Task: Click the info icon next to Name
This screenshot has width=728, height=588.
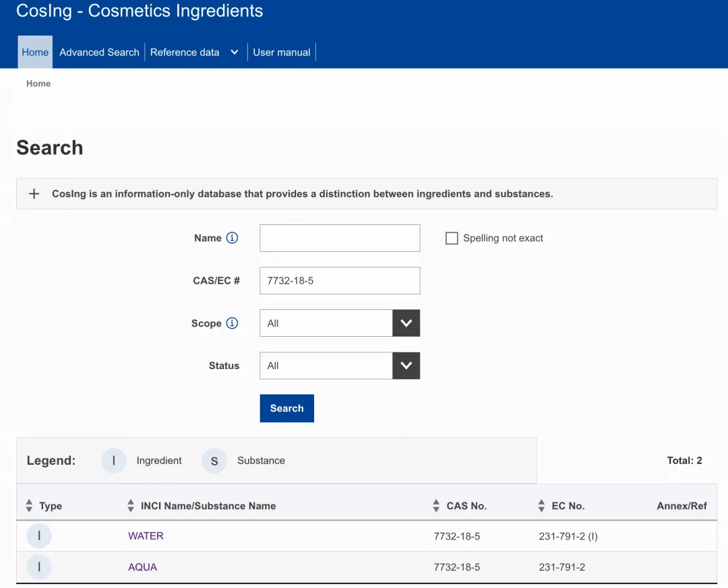Action: (x=232, y=238)
